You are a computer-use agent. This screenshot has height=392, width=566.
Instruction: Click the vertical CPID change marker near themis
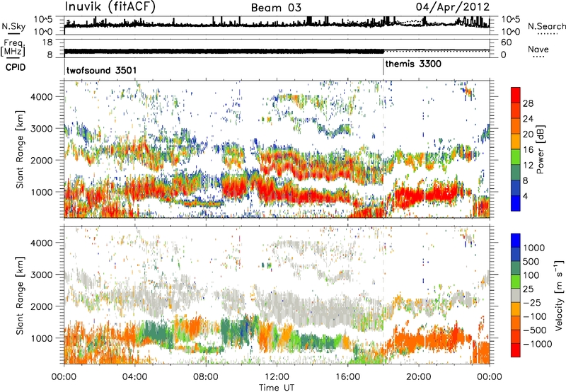(383, 67)
